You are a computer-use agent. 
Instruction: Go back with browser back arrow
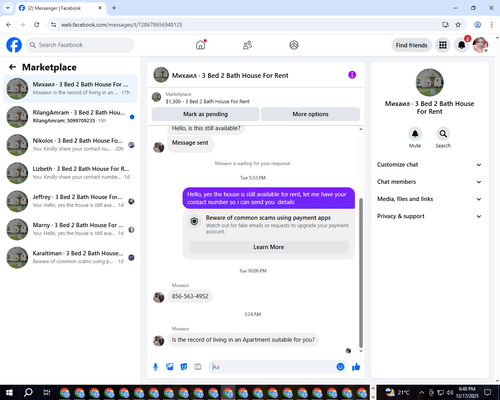9,25
